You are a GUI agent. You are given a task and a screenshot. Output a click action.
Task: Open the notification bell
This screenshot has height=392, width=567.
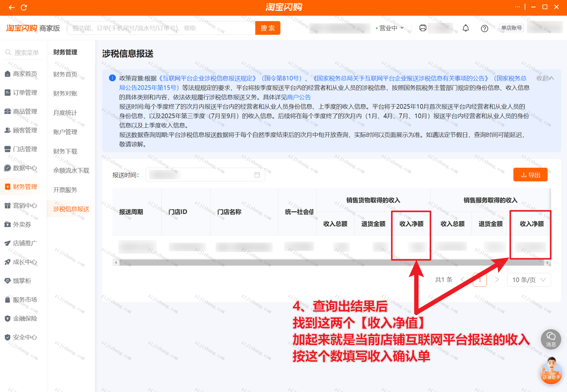(466, 28)
